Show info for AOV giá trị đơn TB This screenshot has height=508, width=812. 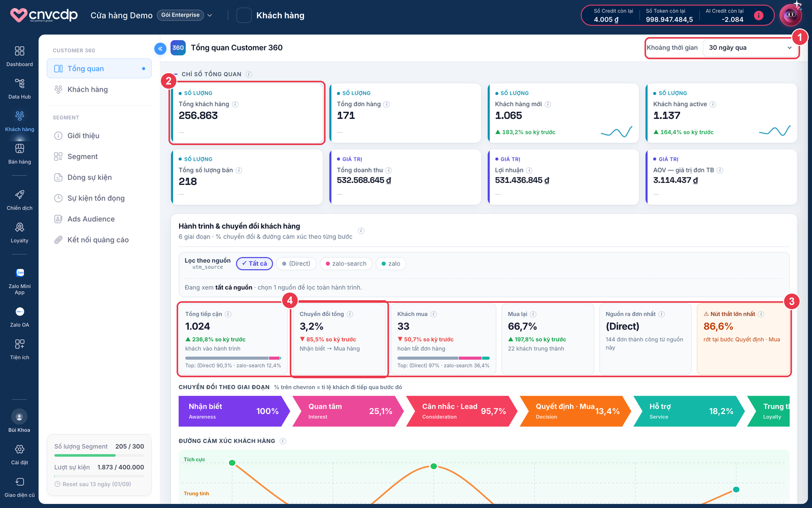tap(720, 170)
